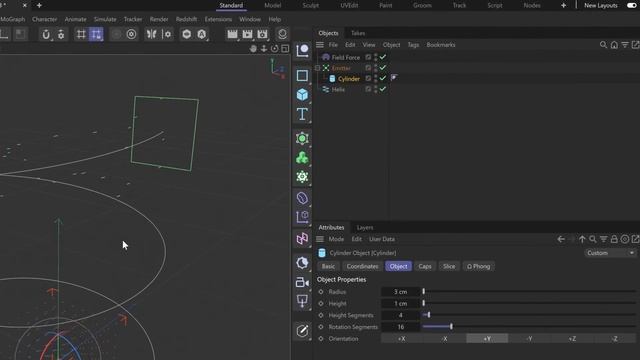
Task: Toggle Emitter layer checkbox
Action: (368, 68)
